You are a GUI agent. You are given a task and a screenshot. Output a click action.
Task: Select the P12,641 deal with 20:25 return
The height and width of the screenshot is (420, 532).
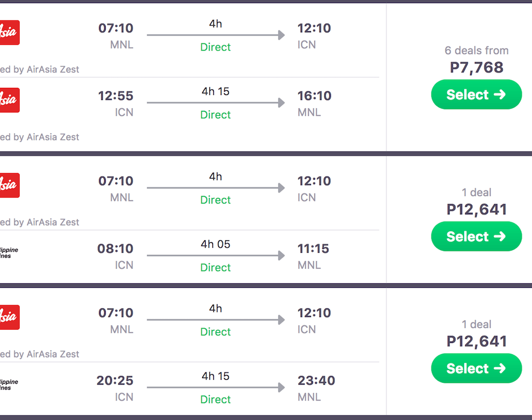tap(476, 368)
